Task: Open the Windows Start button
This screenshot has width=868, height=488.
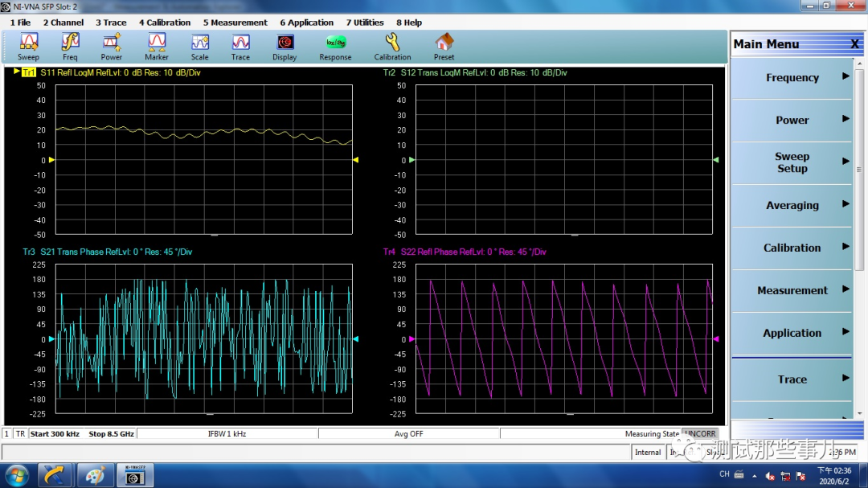Action: point(17,476)
